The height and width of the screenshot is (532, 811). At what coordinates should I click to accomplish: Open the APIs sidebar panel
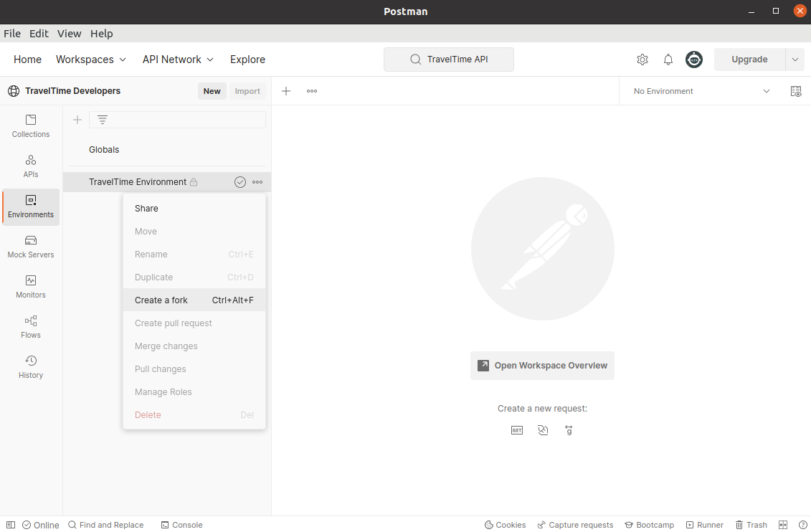click(x=30, y=166)
